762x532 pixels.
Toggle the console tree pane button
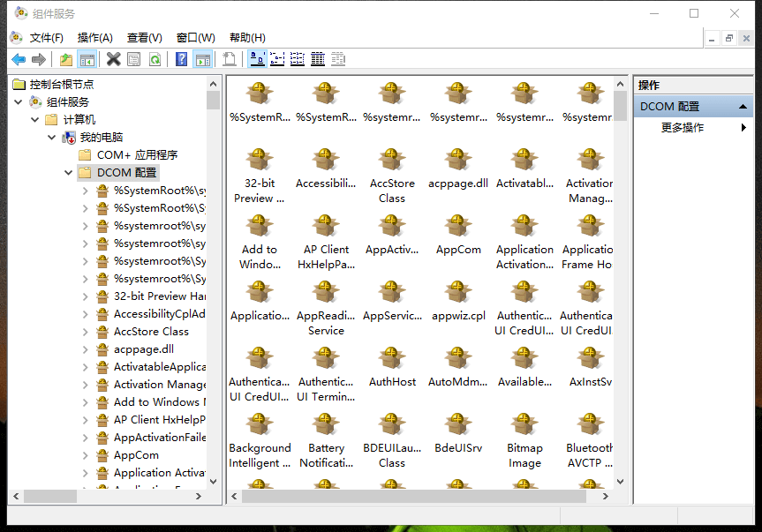click(87, 59)
